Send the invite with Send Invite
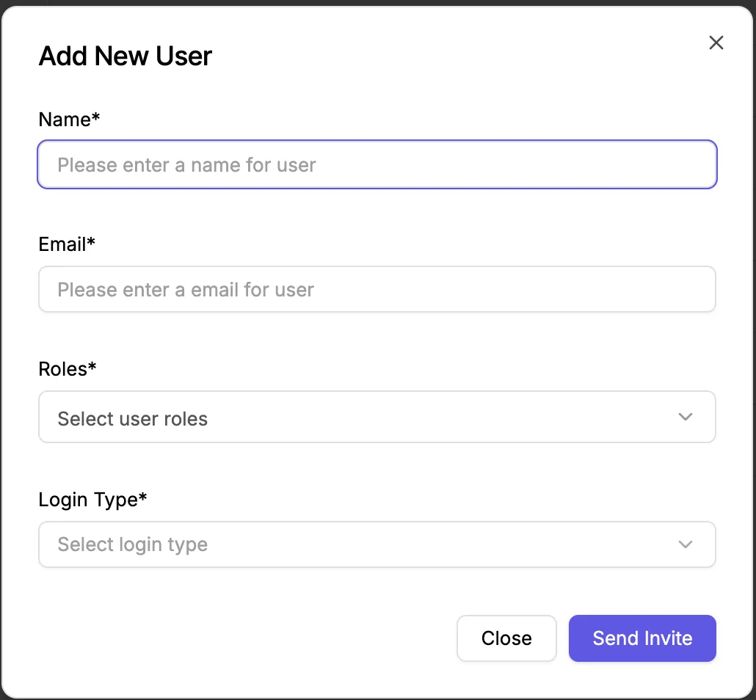The image size is (756, 700). [x=642, y=638]
